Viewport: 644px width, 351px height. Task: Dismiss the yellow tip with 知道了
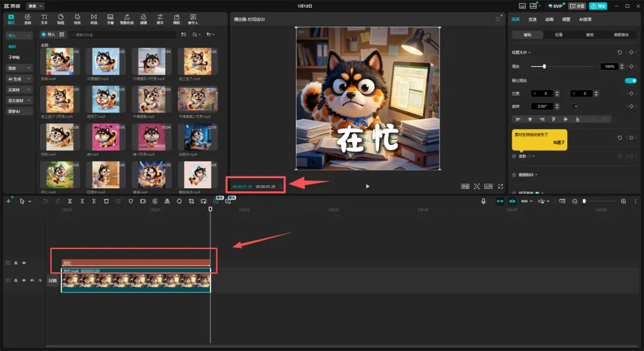[559, 142]
